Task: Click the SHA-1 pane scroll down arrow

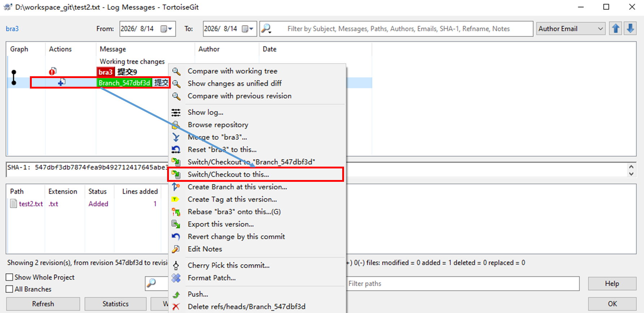Action: coord(631,174)
